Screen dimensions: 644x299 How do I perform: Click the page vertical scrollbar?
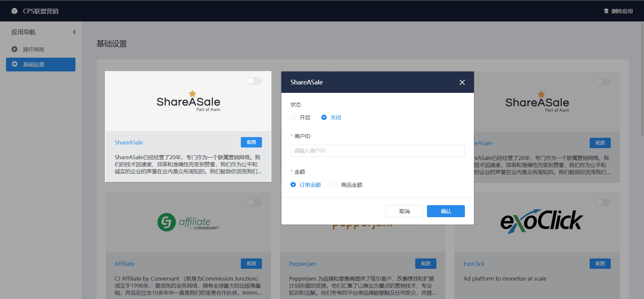click(x=642, y=79)
